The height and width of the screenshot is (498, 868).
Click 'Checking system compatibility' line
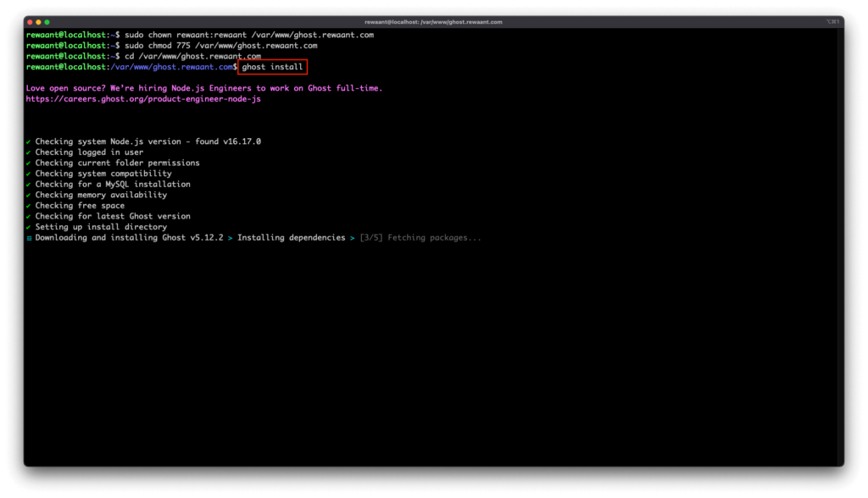tap(103, 173)
